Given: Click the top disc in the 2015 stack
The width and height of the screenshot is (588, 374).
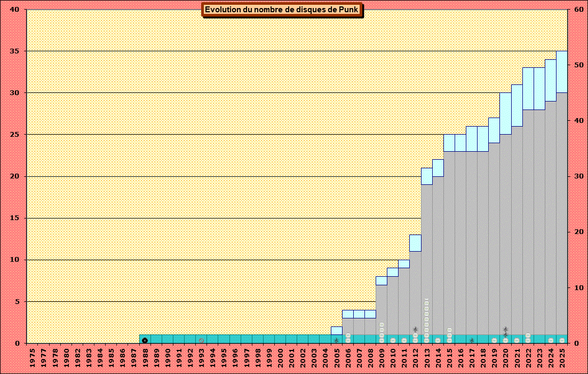Looking at the screenshot, I should tap(449, 330).
